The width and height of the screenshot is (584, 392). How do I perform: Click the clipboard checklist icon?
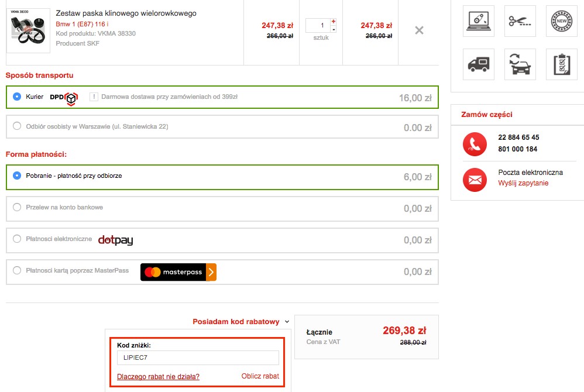[561, 64]
